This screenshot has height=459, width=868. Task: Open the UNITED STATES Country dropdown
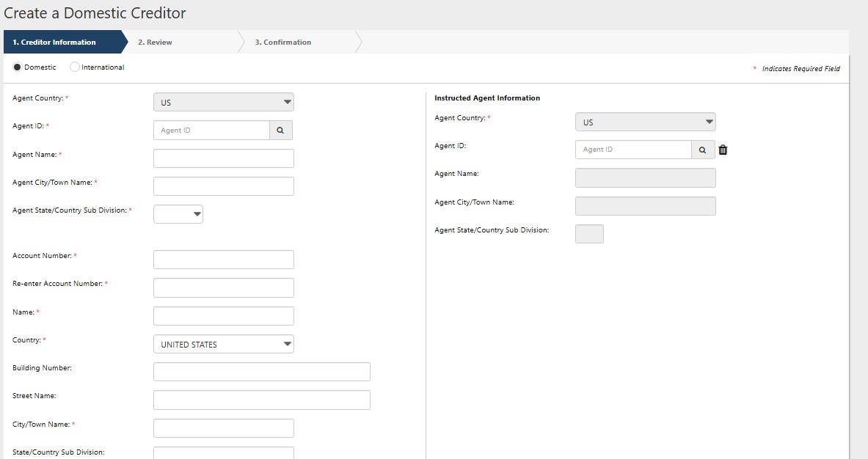223,345
